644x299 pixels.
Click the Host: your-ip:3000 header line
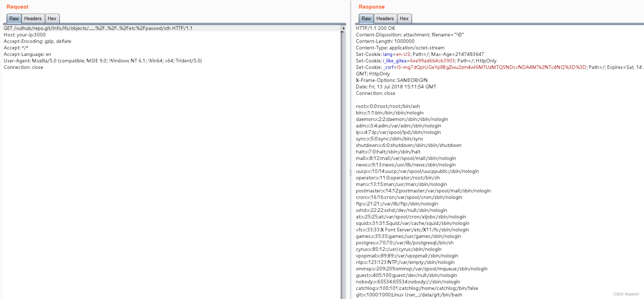[25, 35]
